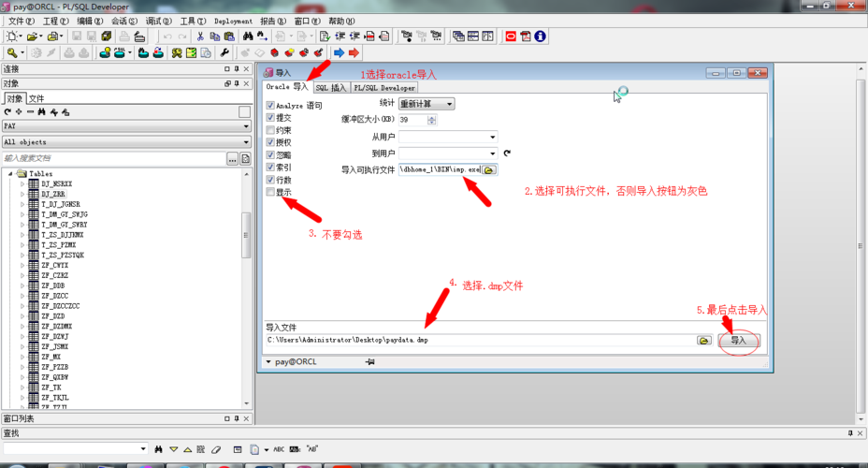
Task: Open the Find bar text dropdown
Action: (x=143, y=448)
